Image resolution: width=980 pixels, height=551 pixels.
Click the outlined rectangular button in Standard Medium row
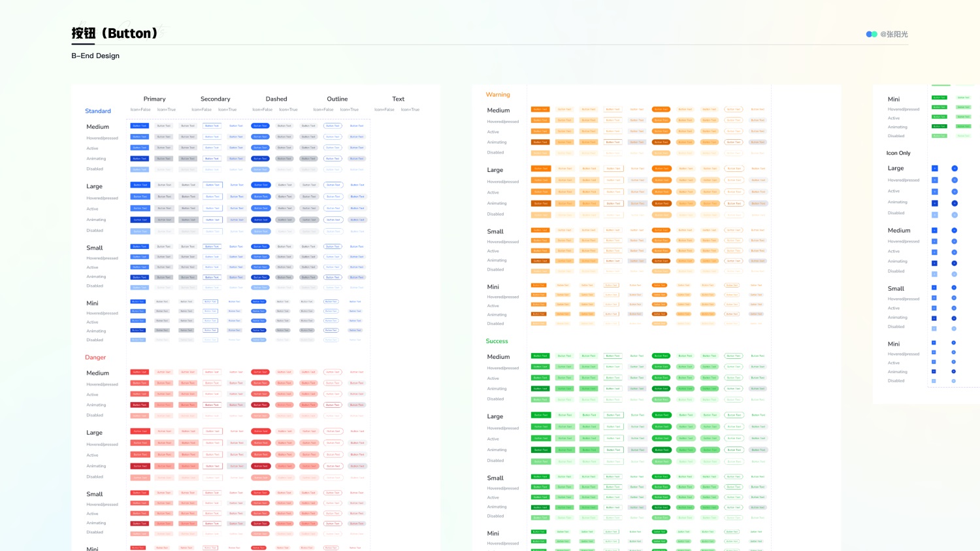(212, 125)
